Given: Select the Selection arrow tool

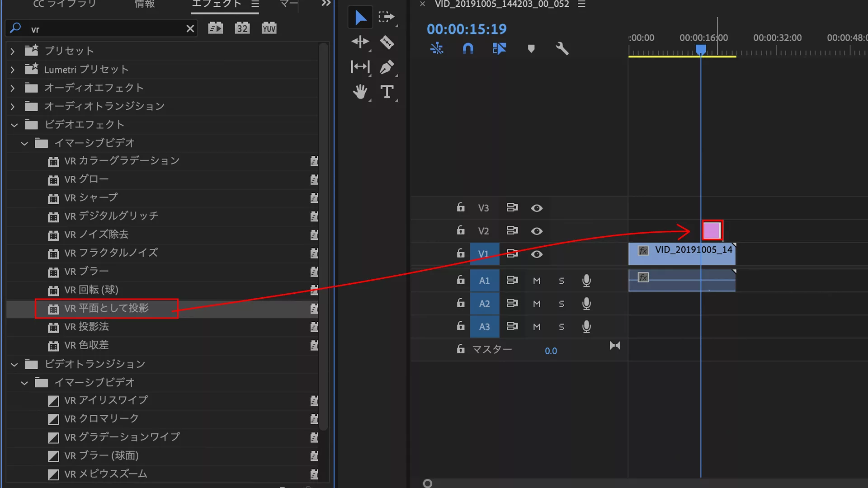Looking at the screenshot, I should (360, 18).
